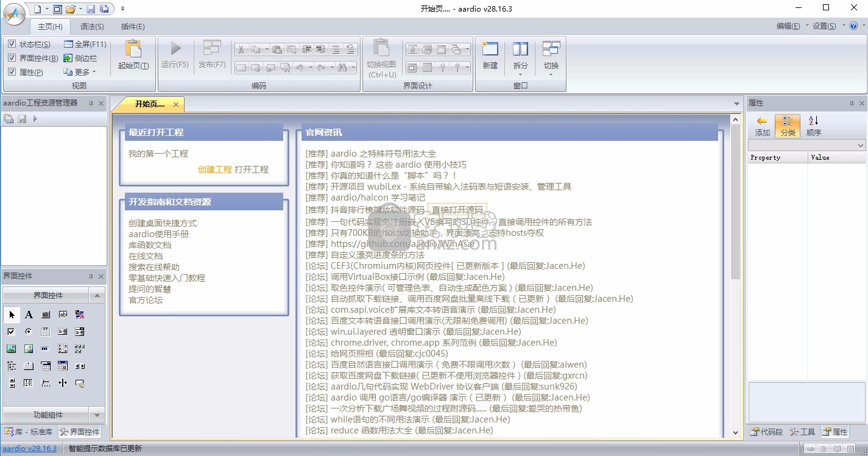This screenshot has width=868, height=456.
Task: Open the document tab list dropdown arrow
Action: tap(736, 104)
